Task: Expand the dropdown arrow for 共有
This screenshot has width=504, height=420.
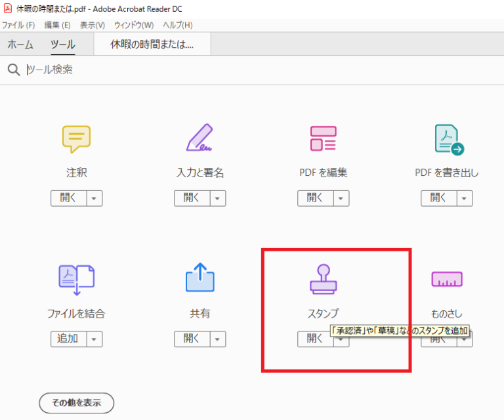Action: (218, 339)
